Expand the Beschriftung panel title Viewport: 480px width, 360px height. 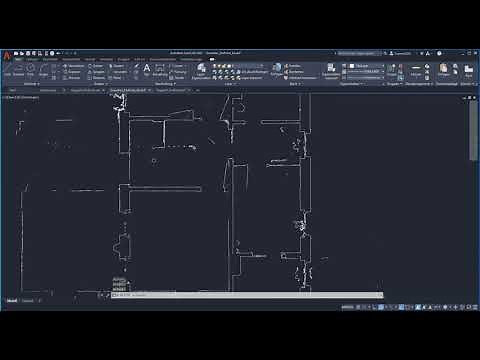click(165, 84)
